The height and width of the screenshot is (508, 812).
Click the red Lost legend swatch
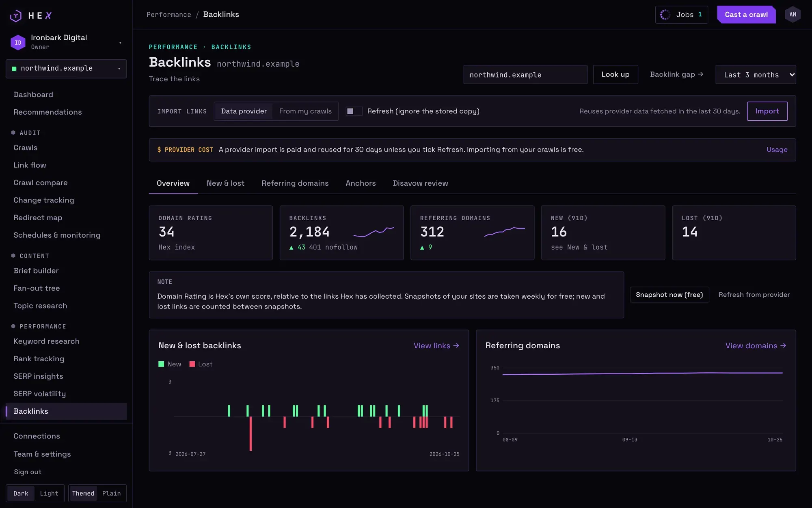192,364
